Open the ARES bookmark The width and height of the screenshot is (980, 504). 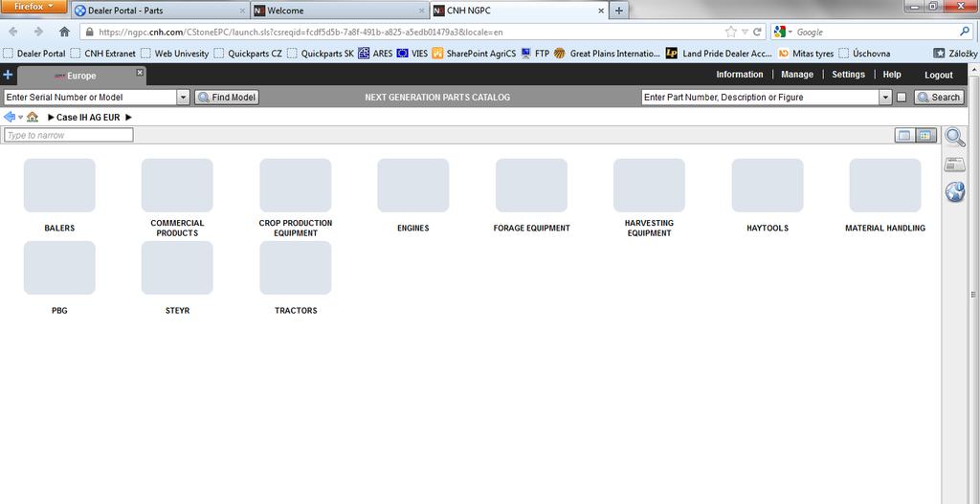click(375, 54)
